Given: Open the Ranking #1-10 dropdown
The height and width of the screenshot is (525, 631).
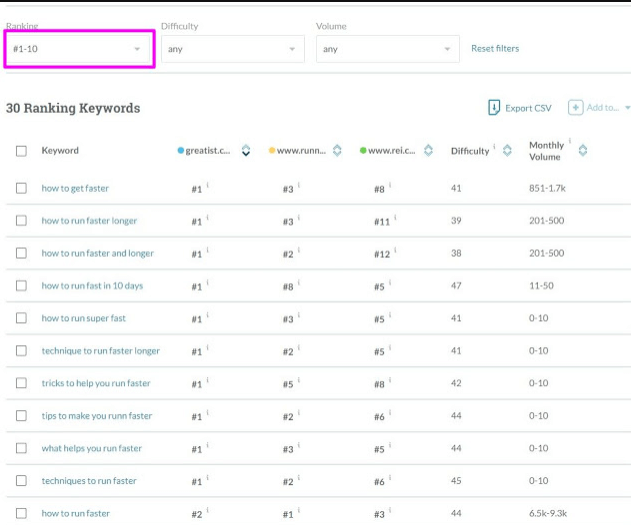Looking at the screenshot, I should coord(78,49).
